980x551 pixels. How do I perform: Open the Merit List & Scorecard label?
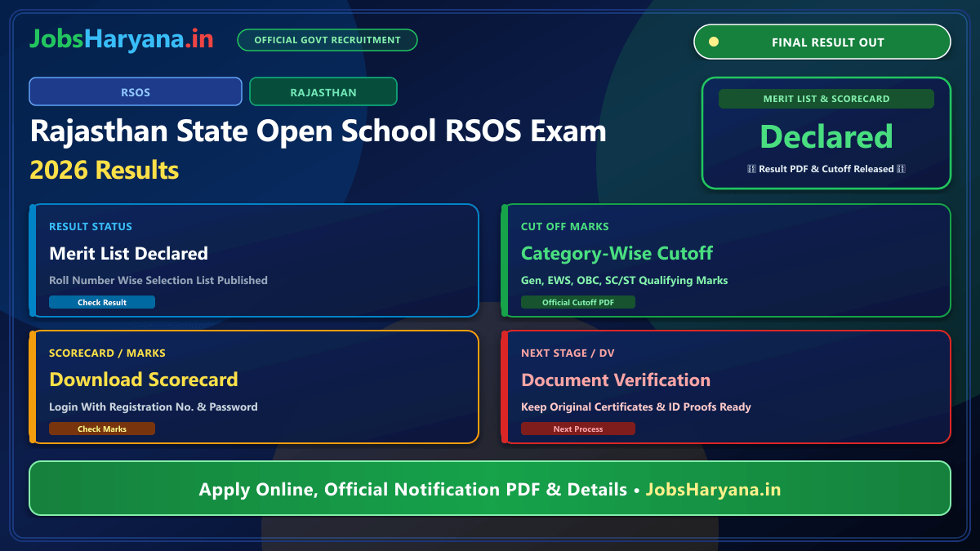[826, 99]
